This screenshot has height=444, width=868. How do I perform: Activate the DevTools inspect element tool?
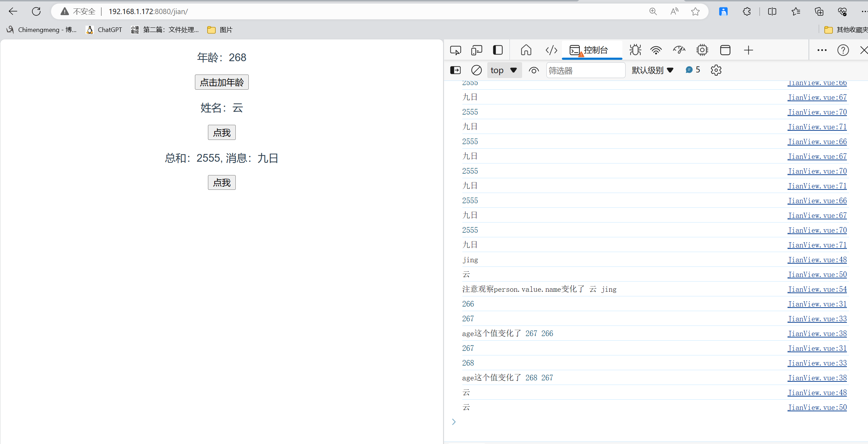[456, 50]
